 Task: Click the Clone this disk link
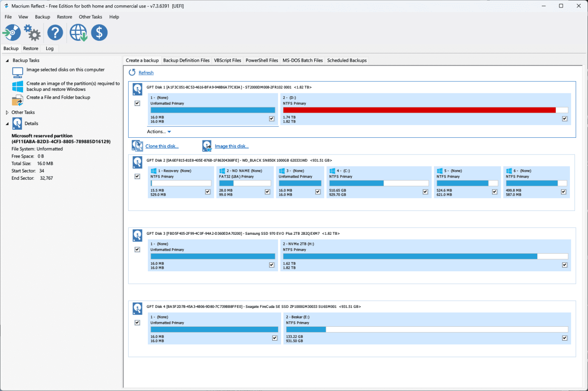click(162, 146)
